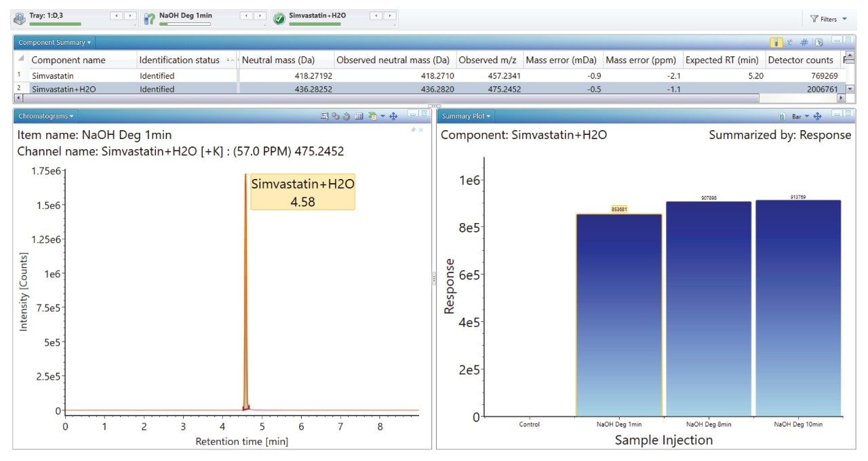Click the NaOH Deg 1min sample icon
The height and width of the screenshot is (461, 868).
click(x=149, y=18)
